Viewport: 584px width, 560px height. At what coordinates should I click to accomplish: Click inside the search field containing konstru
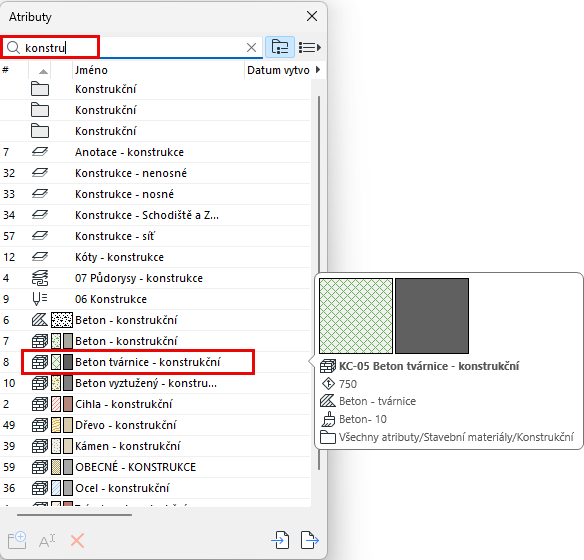pos(131,48)
